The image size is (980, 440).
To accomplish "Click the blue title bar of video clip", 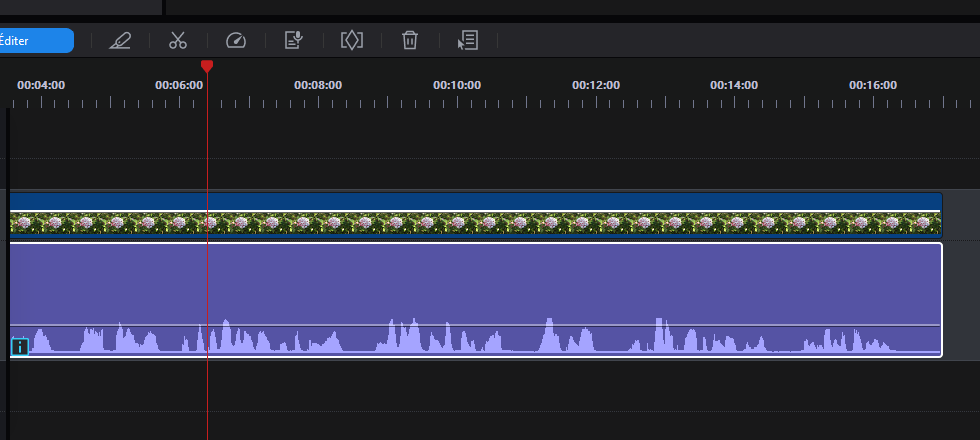I will click(x=476, y=201).
